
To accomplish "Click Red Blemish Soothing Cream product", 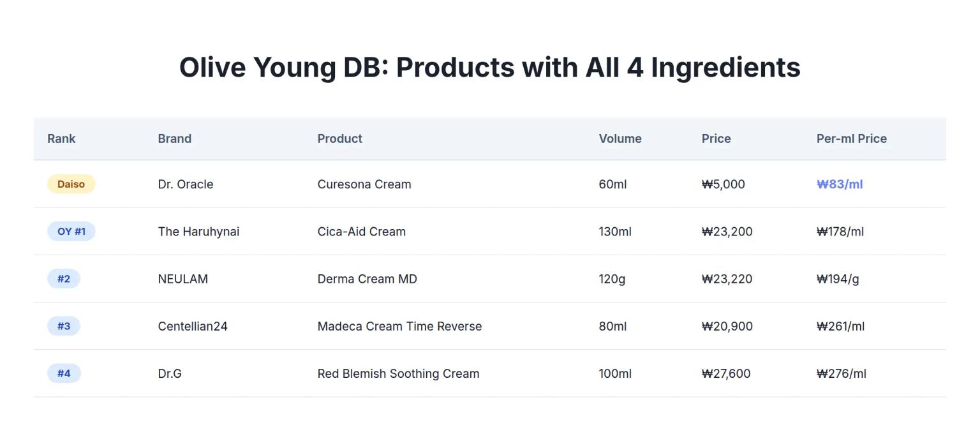I will pos(398,373).
